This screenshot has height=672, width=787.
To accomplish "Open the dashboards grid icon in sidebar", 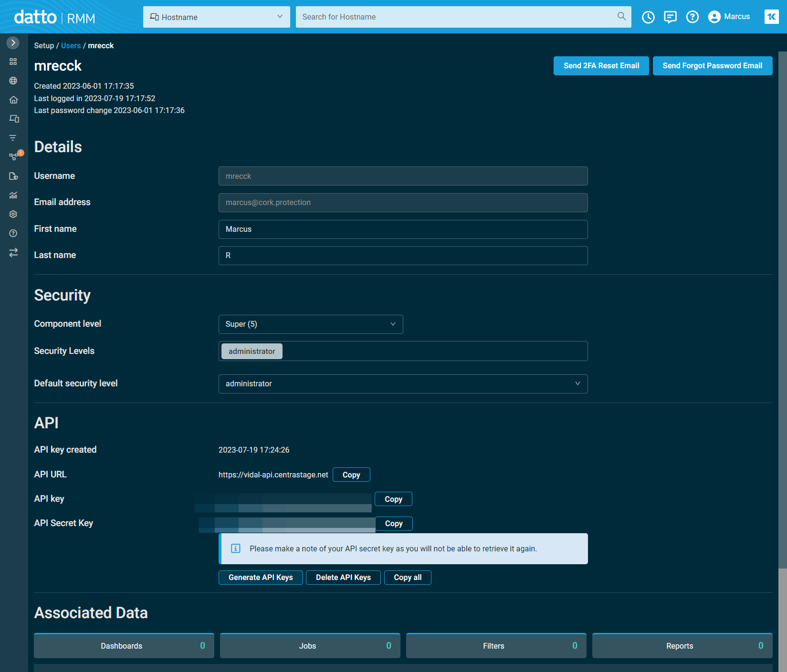I will [13, 62].
